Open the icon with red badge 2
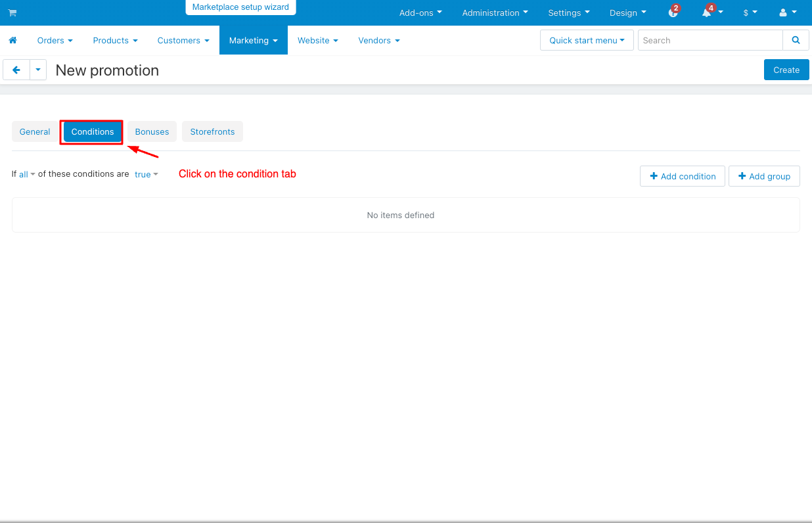812x523 pixels. coord(673,12)
